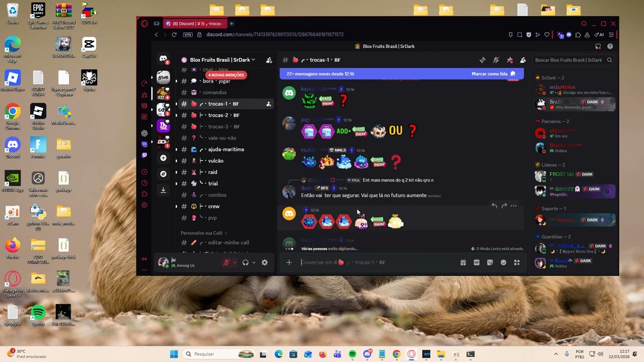644x362 pixels.
Task: Click reply arrow on hovered message
Action: click(494, 206)
